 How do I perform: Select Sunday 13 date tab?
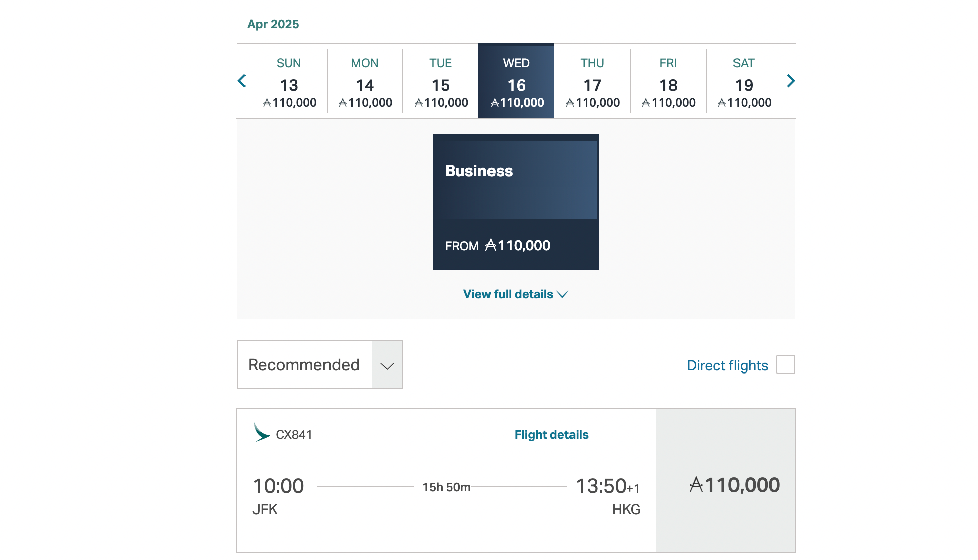point(289,82)
